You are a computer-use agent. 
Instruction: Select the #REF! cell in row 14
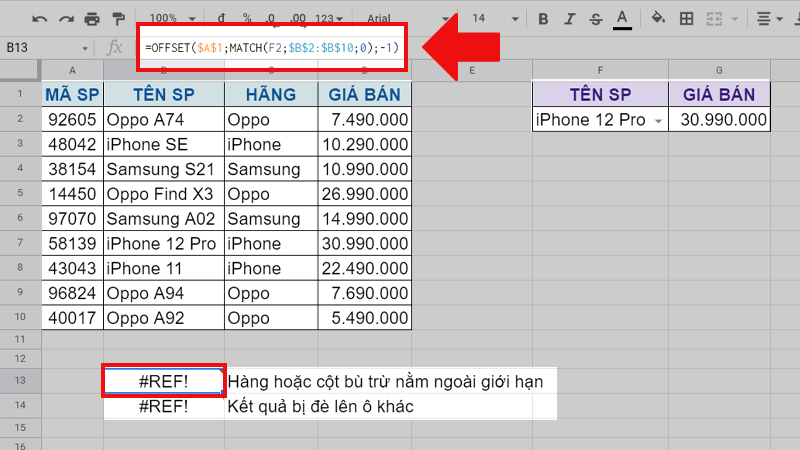click(164, 406)
